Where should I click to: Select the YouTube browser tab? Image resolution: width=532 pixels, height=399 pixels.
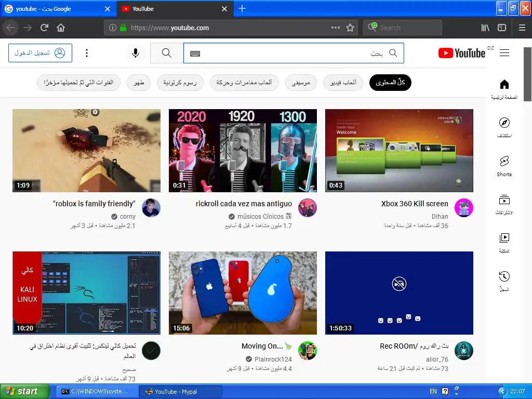point(175,9)
